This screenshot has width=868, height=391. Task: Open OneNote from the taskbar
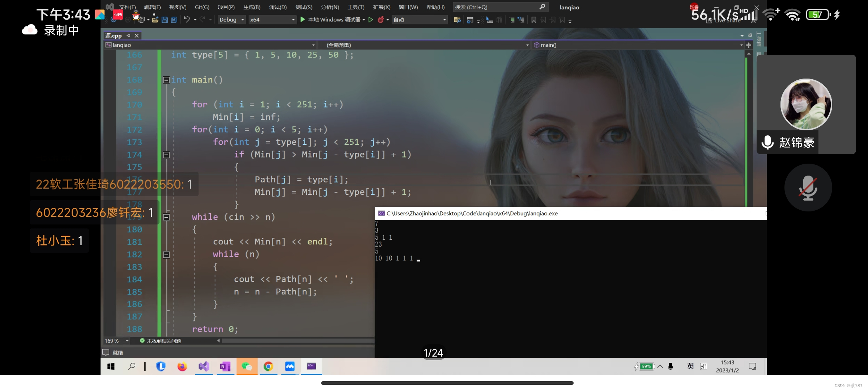pyautogui.click(x=225, y=366)
